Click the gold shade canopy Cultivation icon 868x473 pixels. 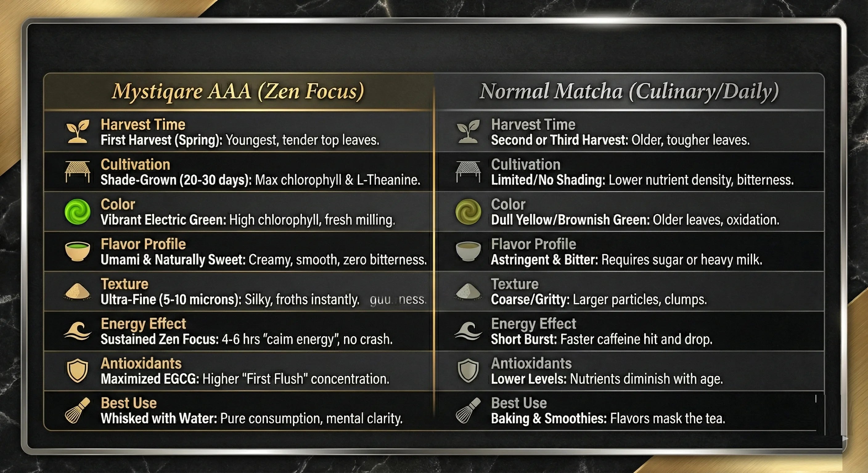pos(78,171)
